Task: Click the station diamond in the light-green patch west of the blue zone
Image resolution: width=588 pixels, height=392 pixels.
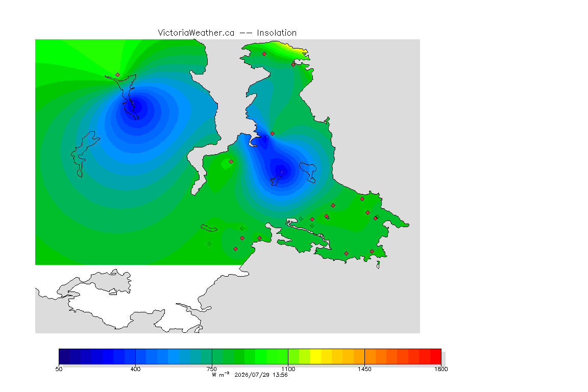Action: [231, 162]
